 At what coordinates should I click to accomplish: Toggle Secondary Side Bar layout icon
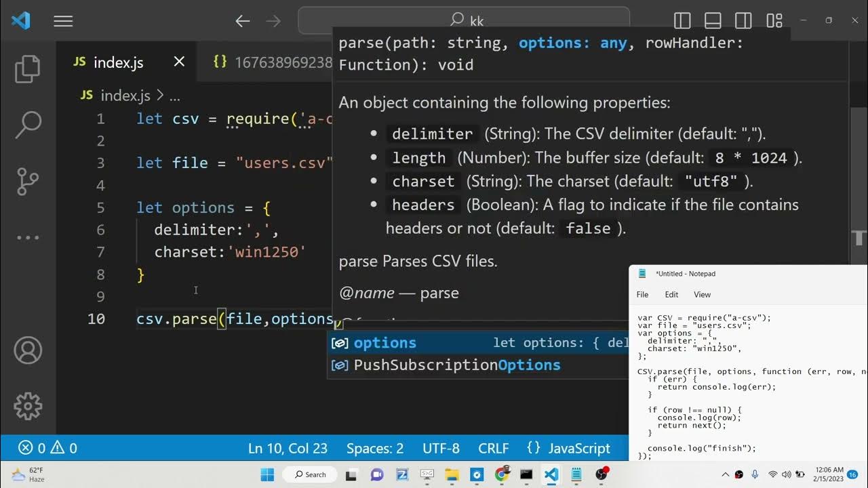click(x=743, y=21)
